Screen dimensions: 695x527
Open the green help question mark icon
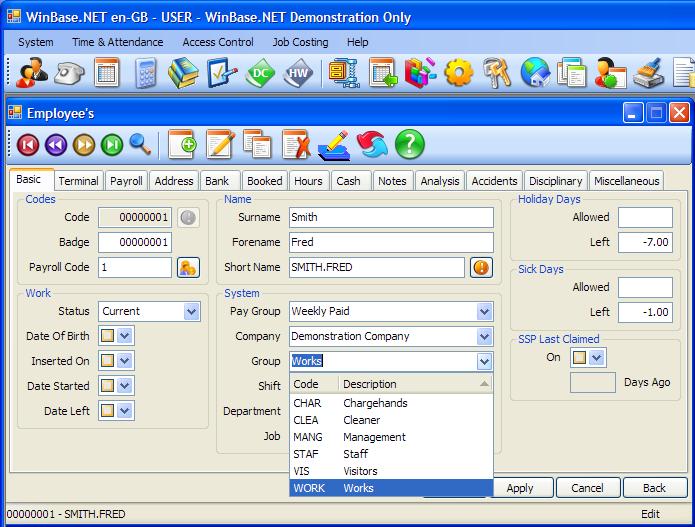[410, 144]
